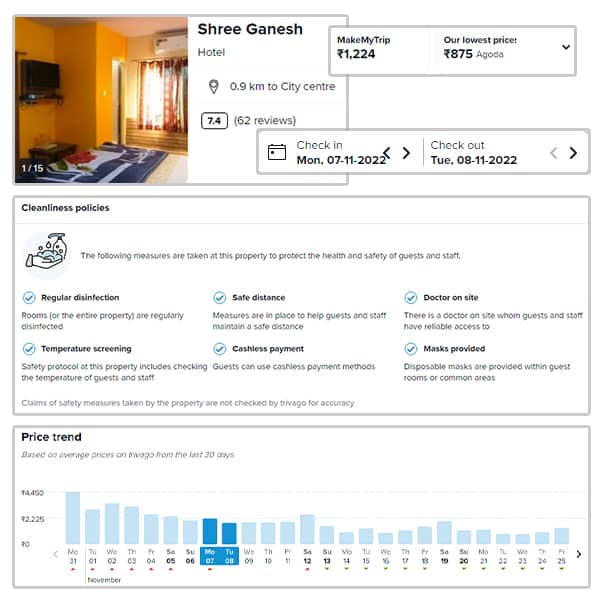The height and width of the screenshot is (600, 600).
Task: Open the MakeMyTrip ₹1,224 deal
Action: (364, 47)
